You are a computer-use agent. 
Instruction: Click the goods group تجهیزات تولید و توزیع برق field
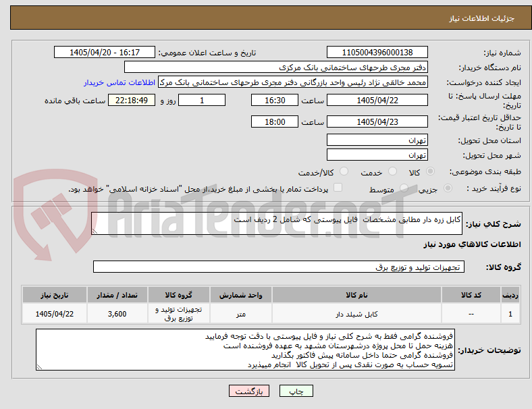[x=279, y=267]
